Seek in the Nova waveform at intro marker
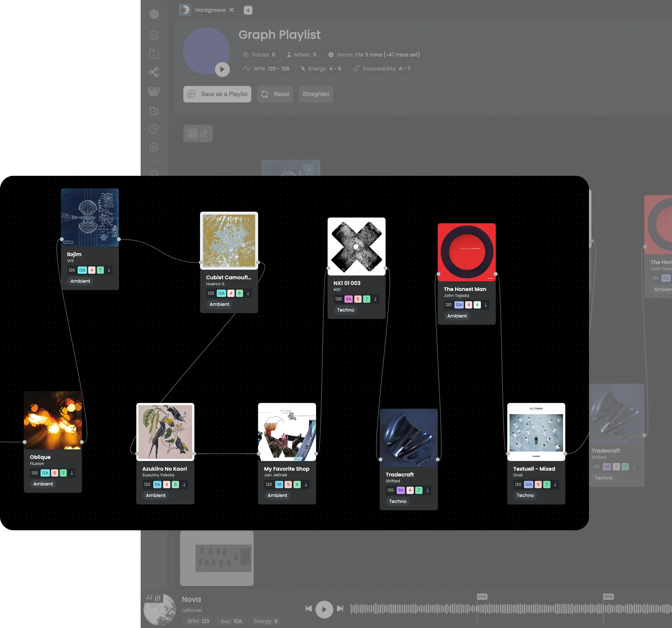This screenshot has width=672, height=628. 477,609
